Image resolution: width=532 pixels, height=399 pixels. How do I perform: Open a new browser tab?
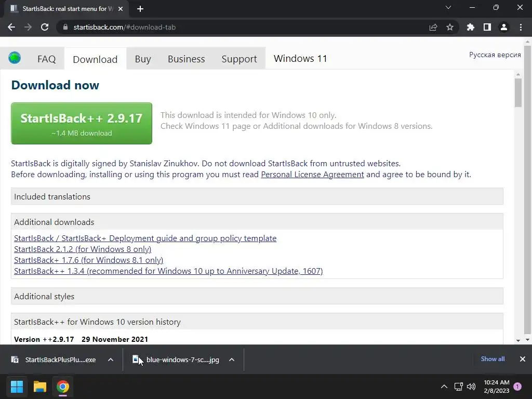pyautogui.click(x=140, y=9)
